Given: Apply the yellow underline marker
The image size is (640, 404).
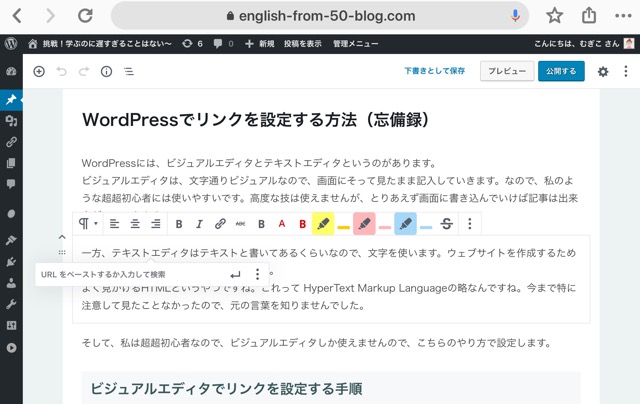Looking at the screenshot, I should tap(344, 227).
